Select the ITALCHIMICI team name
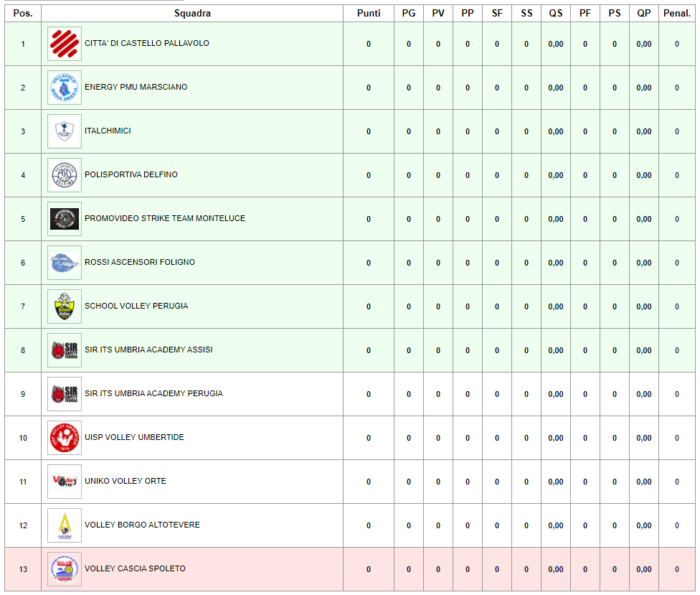 point(108,131)
